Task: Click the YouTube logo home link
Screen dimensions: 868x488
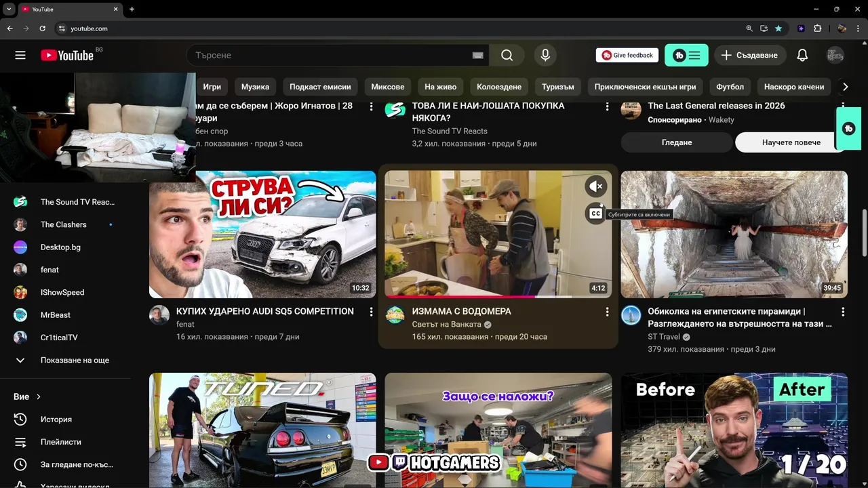Action: click(67, 55)
